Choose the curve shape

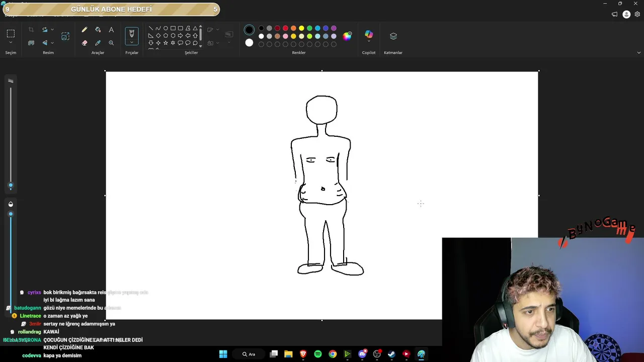(x=158, y=28)
